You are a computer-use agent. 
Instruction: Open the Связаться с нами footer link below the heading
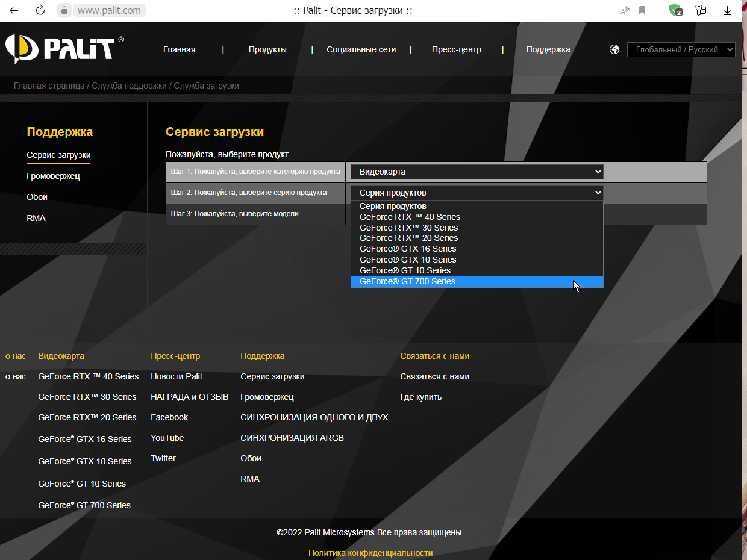click(x=435, y=376)
